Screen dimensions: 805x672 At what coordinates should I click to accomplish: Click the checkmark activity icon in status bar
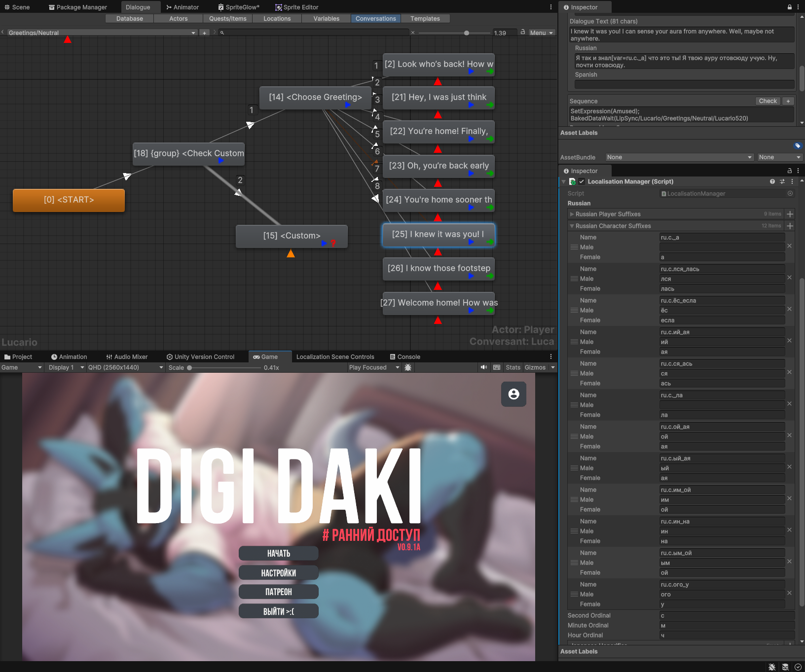[x=798, y=667]
